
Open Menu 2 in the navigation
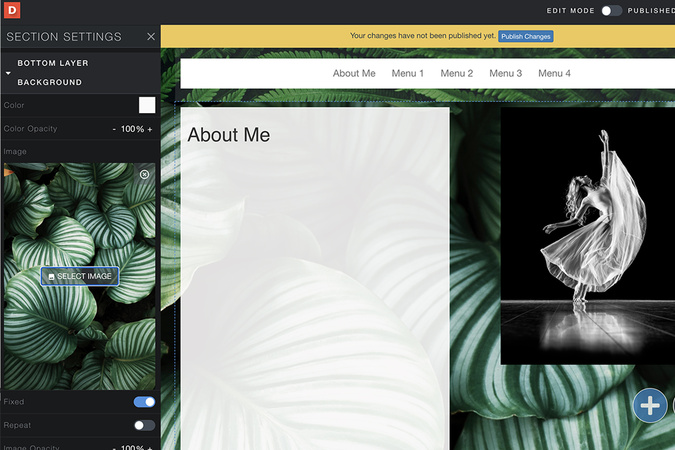[456, 73]
